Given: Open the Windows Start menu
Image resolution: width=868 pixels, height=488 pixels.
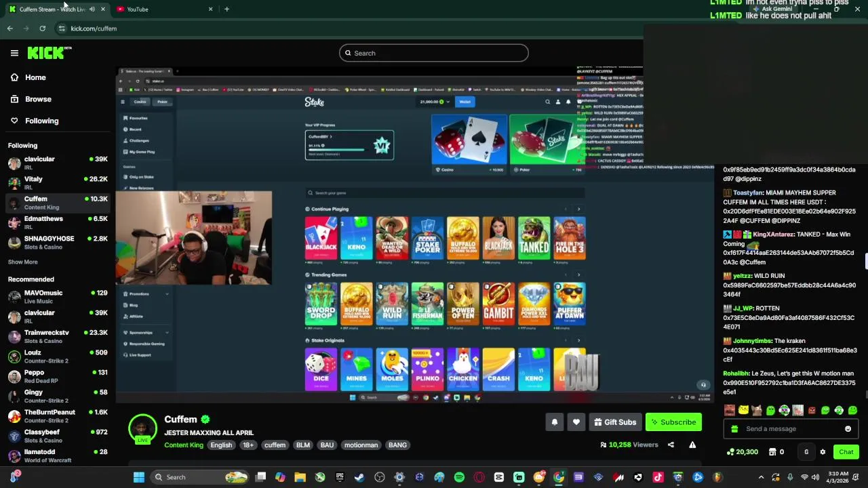Looking at the screenshot, I should click(x=139, y=477).
